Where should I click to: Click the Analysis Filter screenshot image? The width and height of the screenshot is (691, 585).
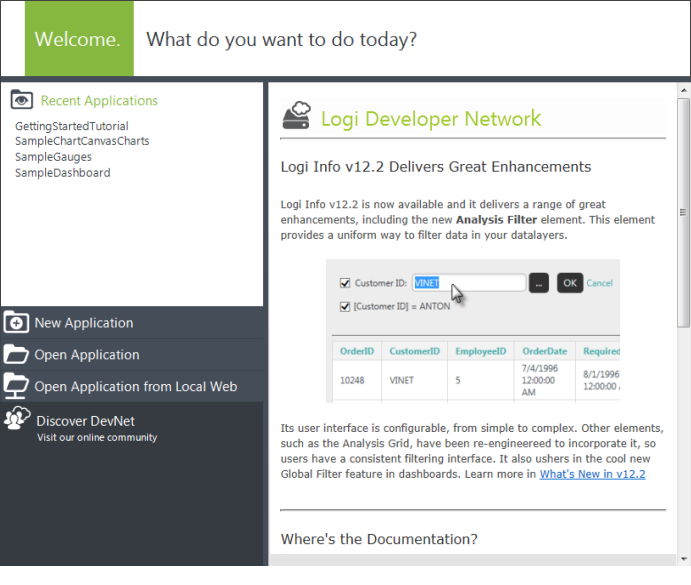(473, 331)
